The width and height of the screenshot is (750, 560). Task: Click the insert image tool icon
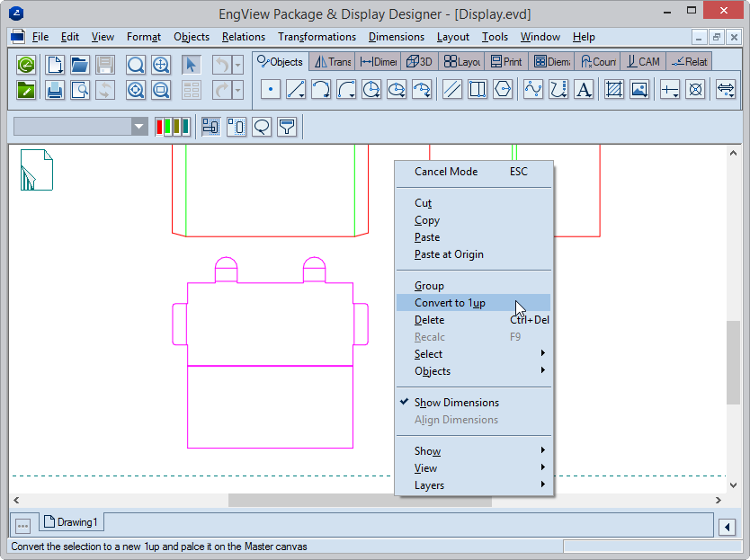pos(639,89)
